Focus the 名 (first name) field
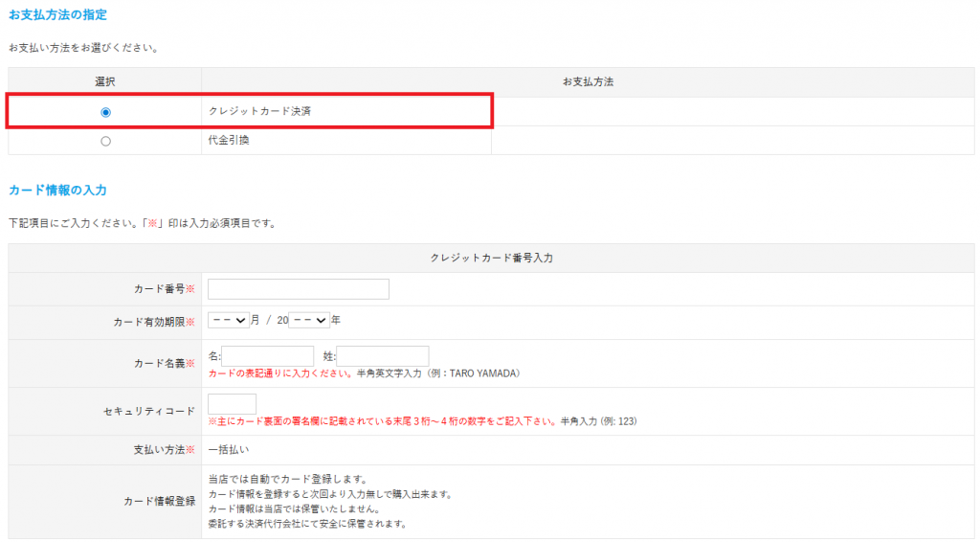This screenshot has width=980, height=542. 268,356
